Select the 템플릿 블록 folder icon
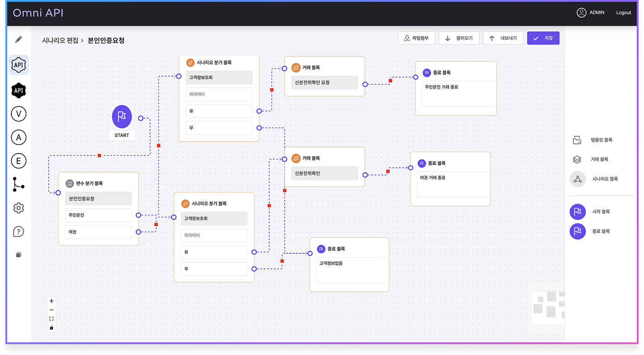 [577, 140]
